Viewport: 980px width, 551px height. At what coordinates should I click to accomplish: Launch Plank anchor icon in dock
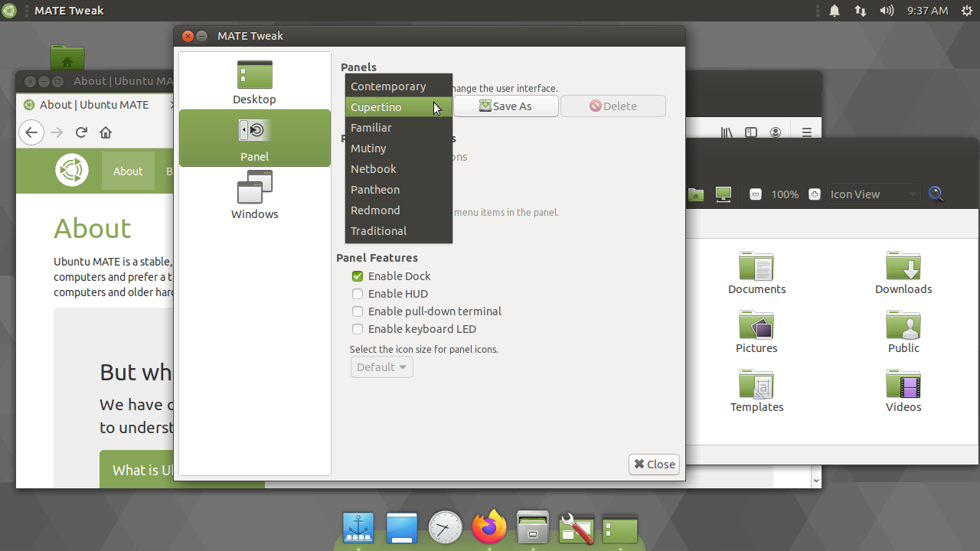click(358, 528)
